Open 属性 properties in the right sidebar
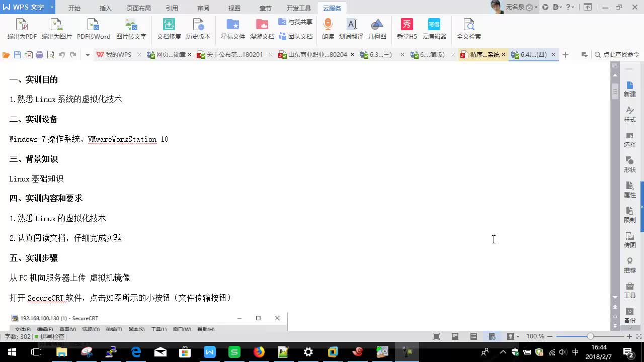Screen dimensions: 644x362 [x=630, y=190]
